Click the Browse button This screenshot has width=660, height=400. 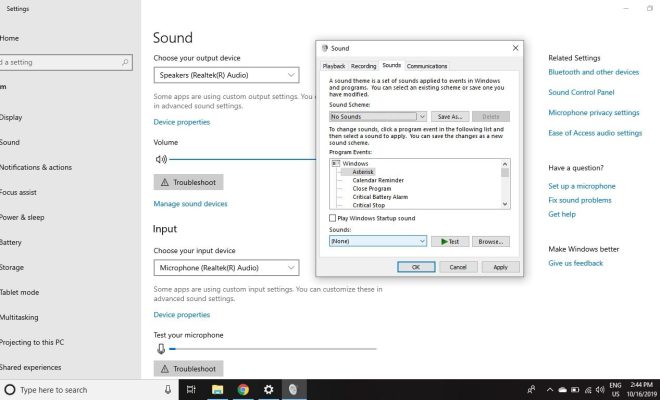491,241
